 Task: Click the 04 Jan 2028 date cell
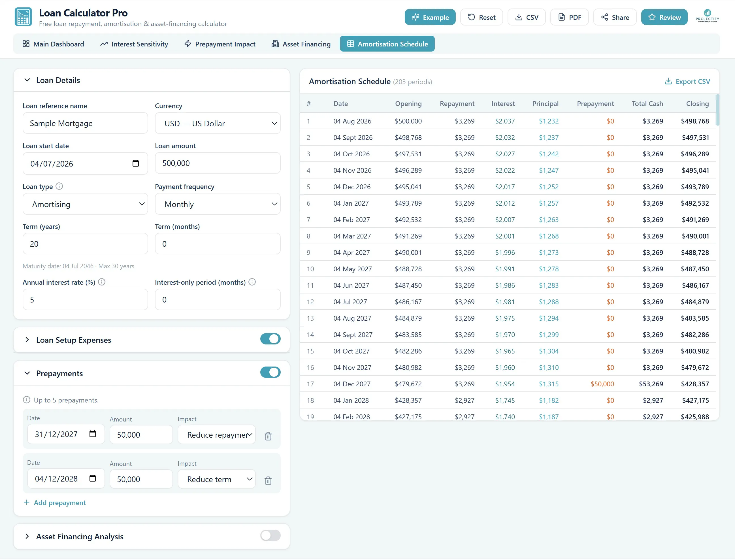click(x=351, y=400)
